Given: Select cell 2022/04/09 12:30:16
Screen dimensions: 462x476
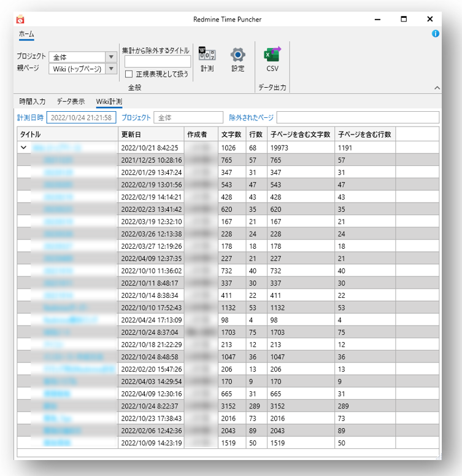Looking at the screenshot, I should [x=151, y=394].
